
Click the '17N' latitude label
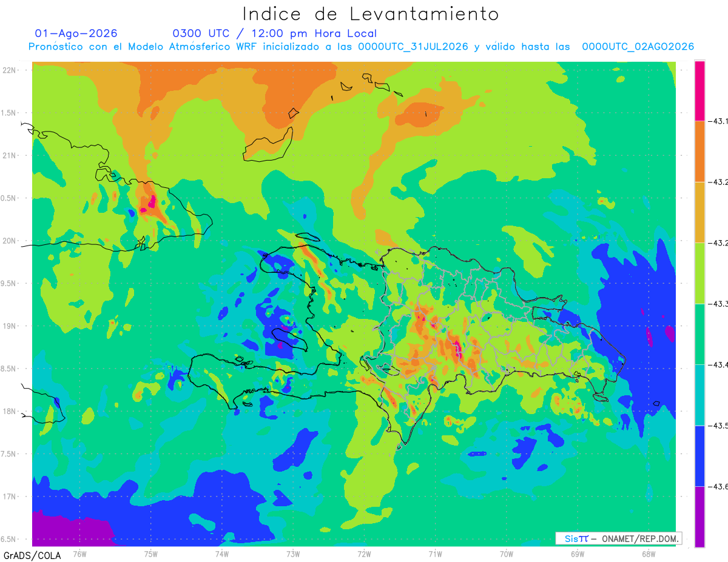coord(9,497)
